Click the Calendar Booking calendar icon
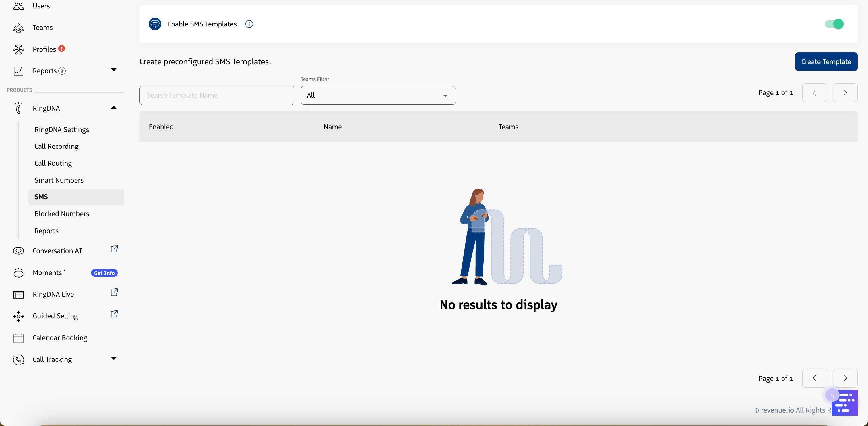This screenshot has height=426, width=868. [19, 338]
